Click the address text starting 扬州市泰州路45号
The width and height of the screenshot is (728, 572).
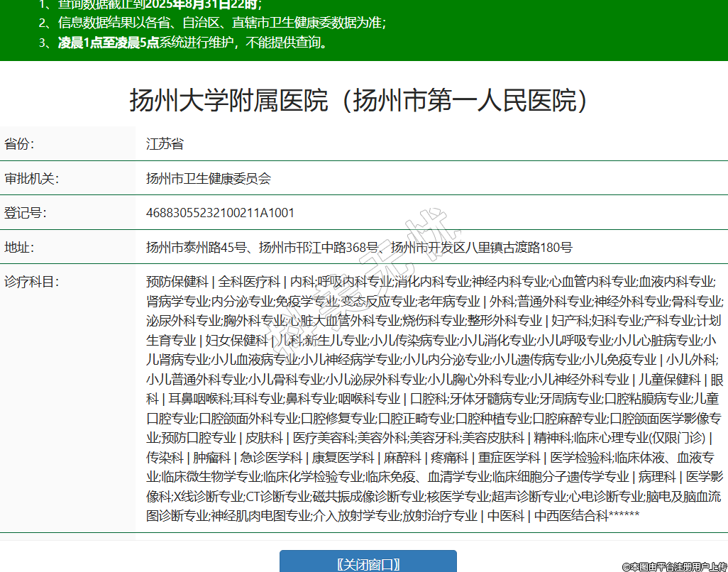point(359,248)
